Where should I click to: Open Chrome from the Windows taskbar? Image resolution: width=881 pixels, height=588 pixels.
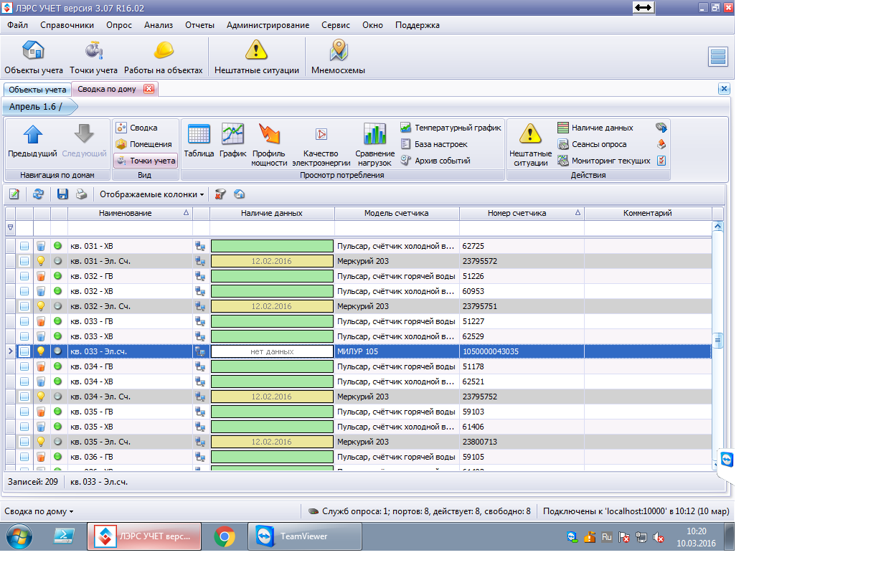click(x=225, y=536)
